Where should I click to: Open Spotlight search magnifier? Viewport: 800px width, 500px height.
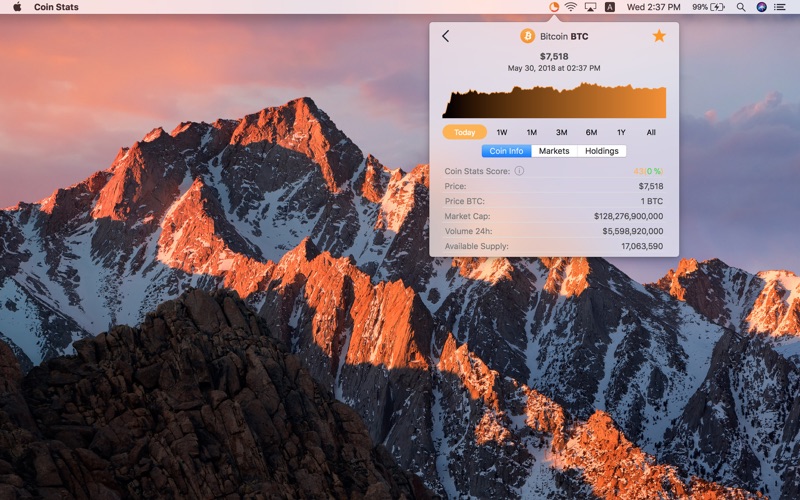click(741, 7)
